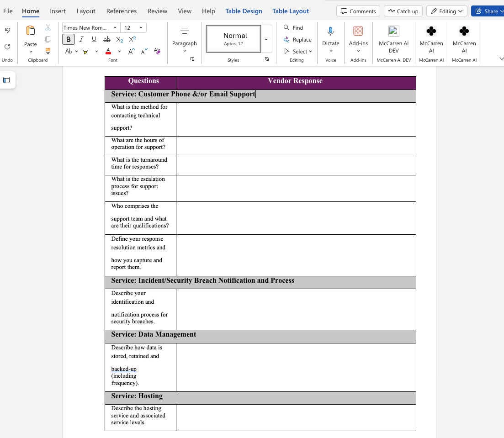
Task: Apply the Normal style
Action: 233,39
